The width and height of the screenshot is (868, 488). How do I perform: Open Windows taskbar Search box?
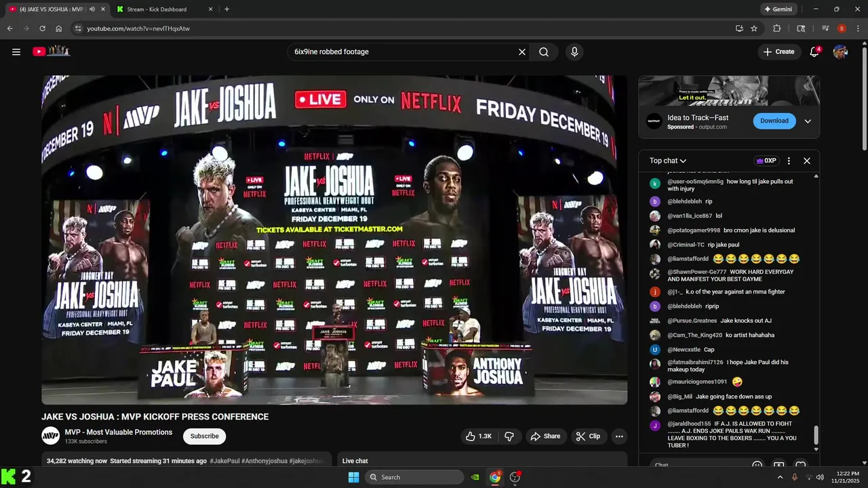[x=414, y=477]
